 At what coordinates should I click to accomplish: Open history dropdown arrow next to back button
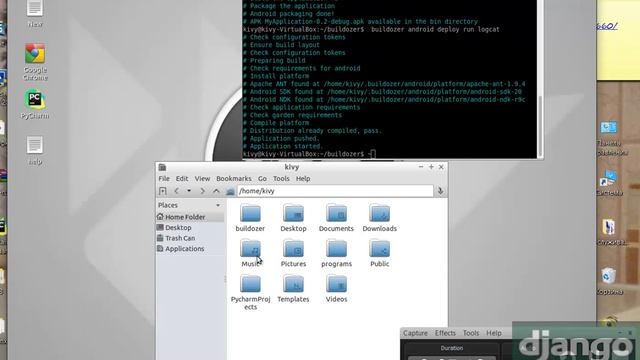189,191
